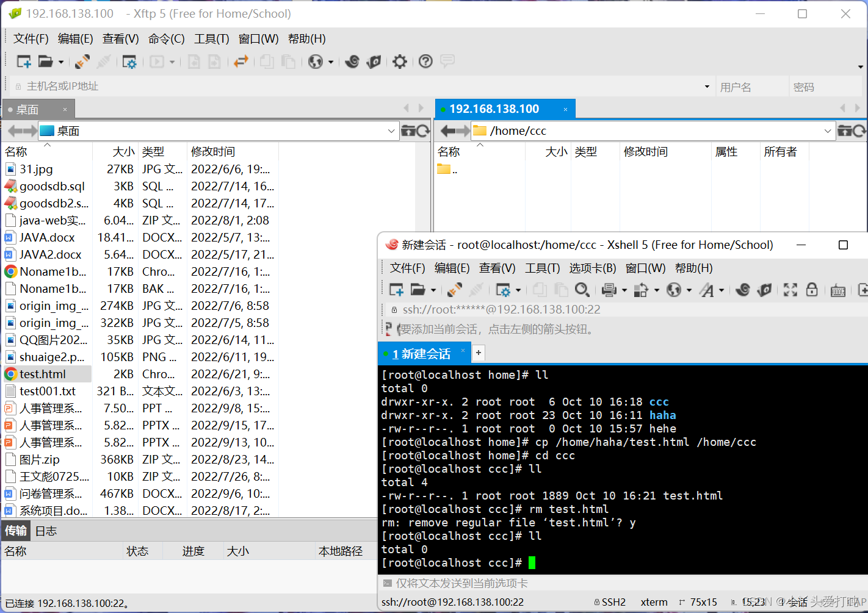Image resolution: width=868 pixels, height=613 pixels.
Task: Open the Xshell session Properties gear icon
Action: (x=503, y=290)
